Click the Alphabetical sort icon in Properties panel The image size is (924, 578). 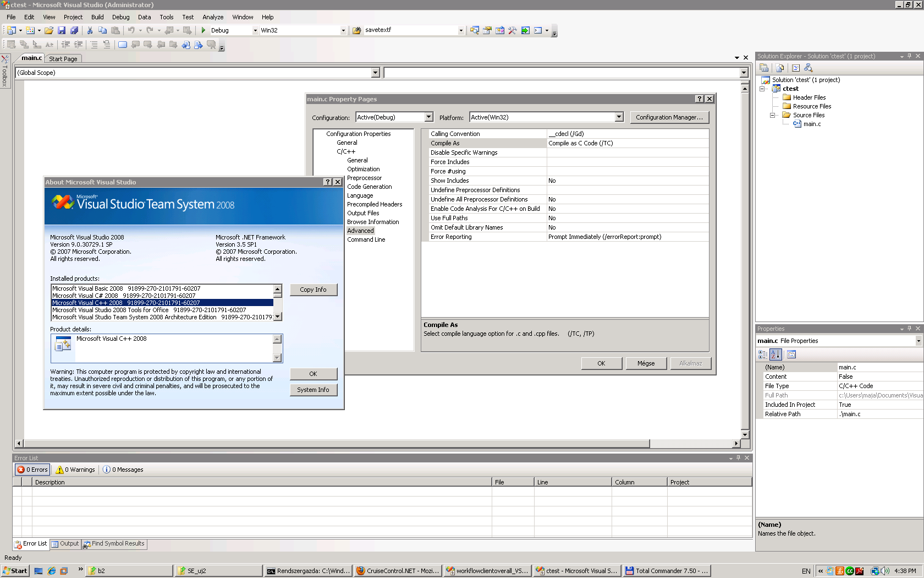click(x=776, y=355)
